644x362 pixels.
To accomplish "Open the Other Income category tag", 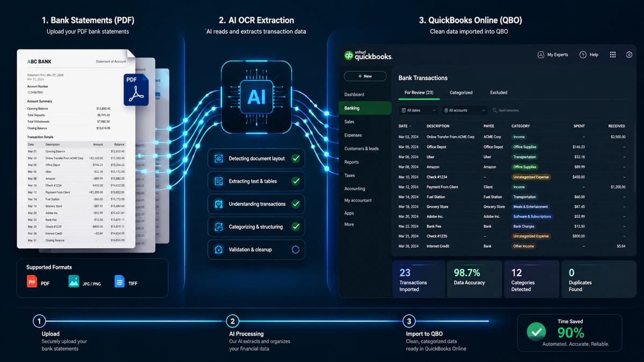I will pos(524,246).
